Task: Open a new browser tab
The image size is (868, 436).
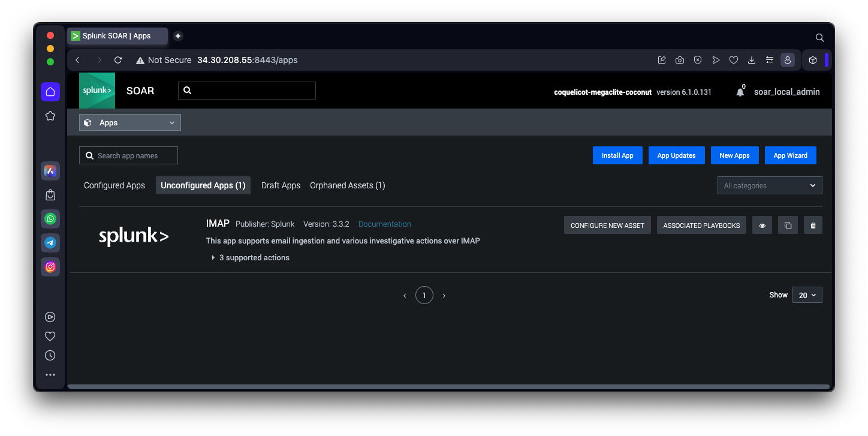Action: click(178, 36)
